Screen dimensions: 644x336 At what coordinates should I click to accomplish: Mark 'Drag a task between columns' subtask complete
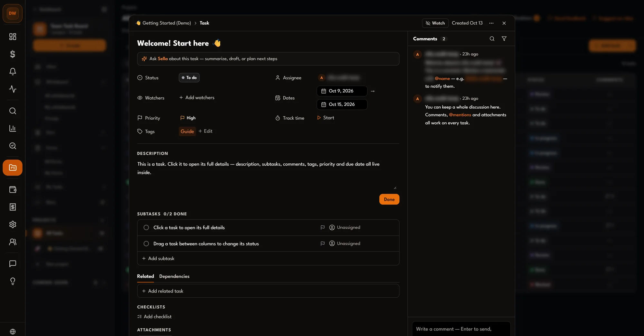click(x=146, y=244)
